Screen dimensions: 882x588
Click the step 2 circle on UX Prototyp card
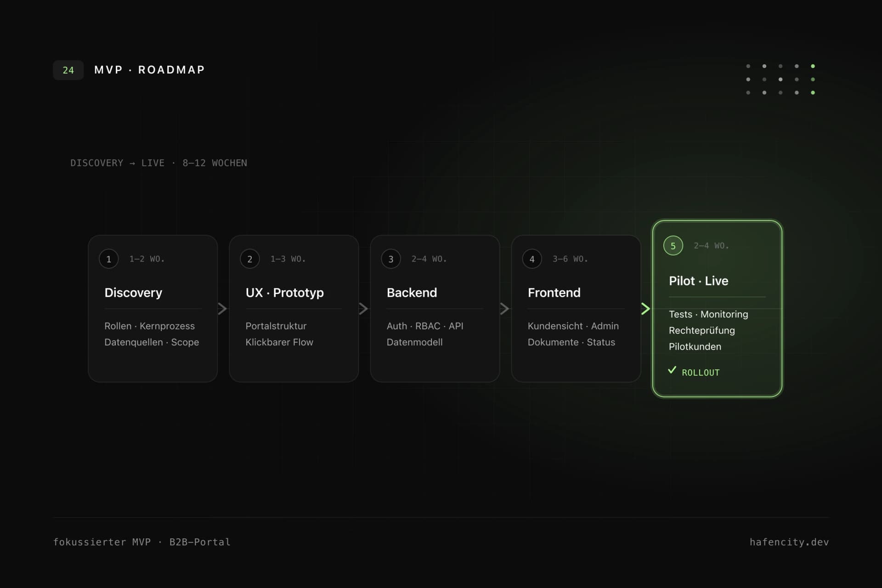click(x=250, y=259)
